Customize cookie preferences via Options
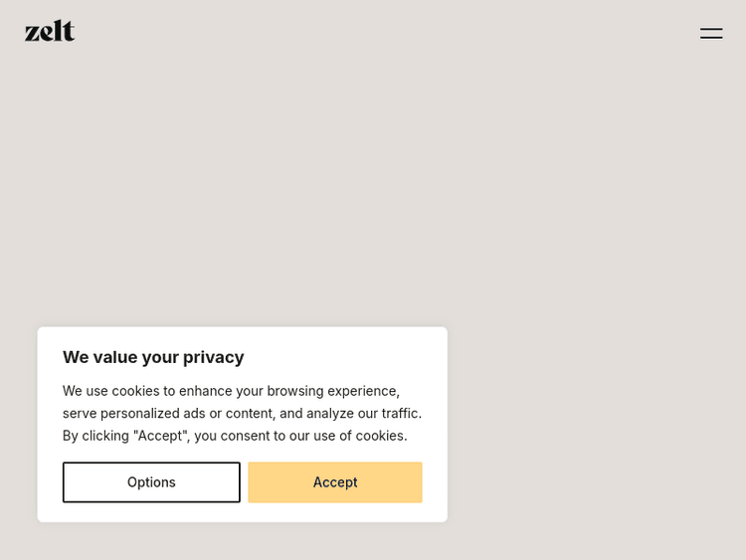 pos(151,482)
